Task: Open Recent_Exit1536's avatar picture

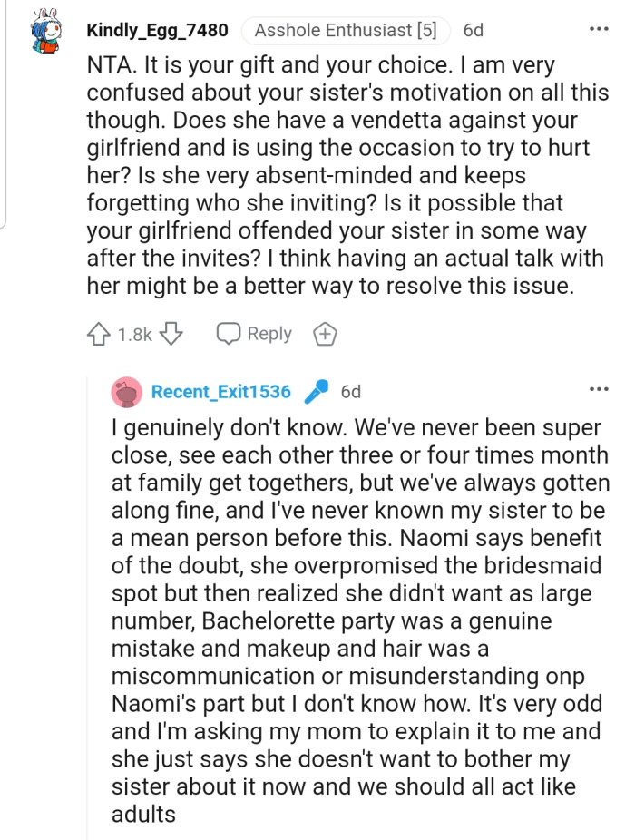Action: 127,392
